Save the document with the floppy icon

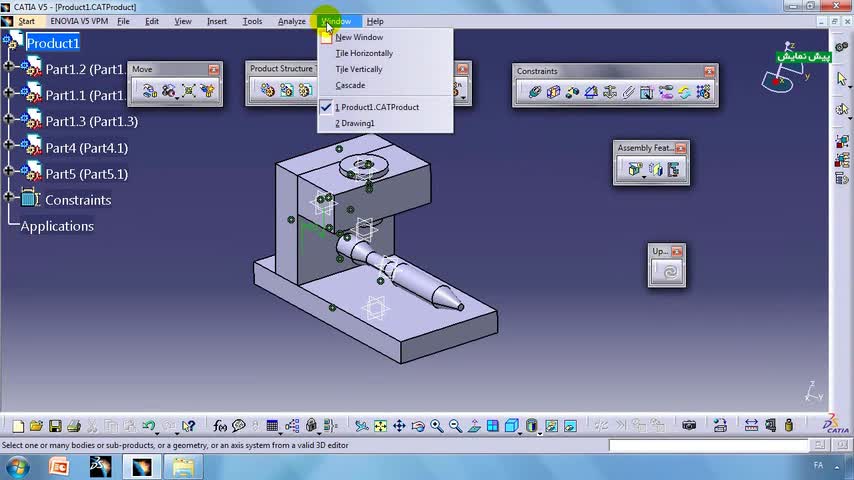click(55, 426)
